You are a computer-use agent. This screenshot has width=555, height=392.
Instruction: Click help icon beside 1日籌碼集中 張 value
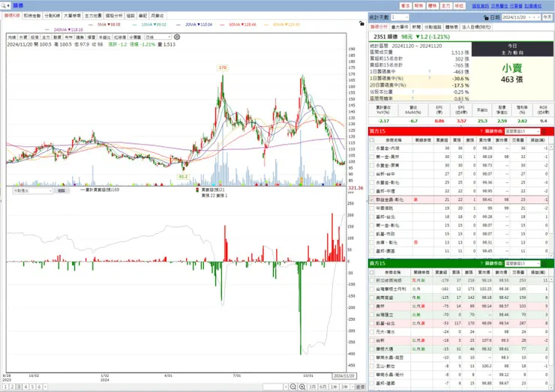coord(430,71)
